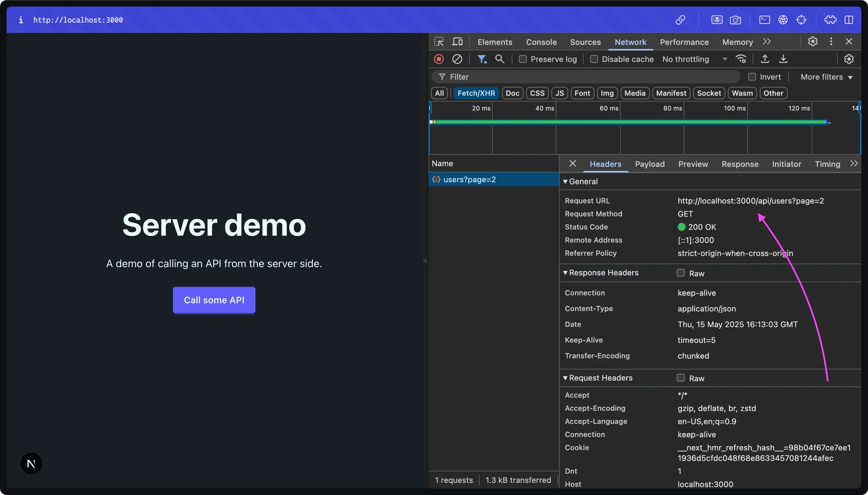Select the All request type filter
868x495 pixels.
pyautogui.click(x=439, y=93)
